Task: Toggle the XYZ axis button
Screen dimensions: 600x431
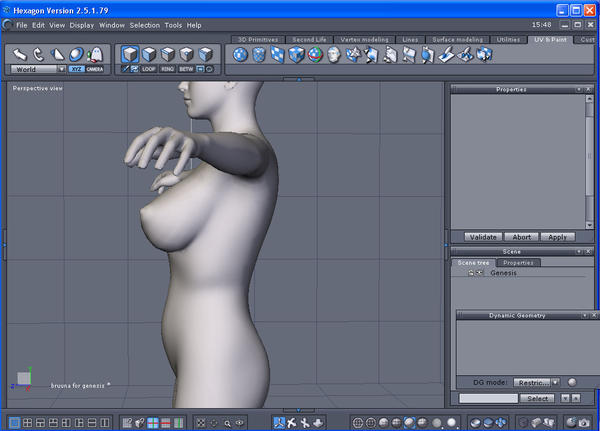Action: point(76,69)
